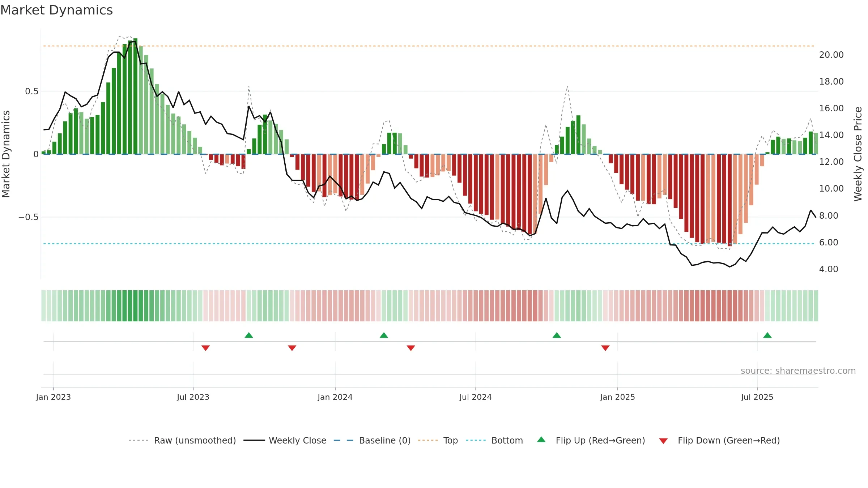Viewport: 868px width, 488px height.
Task: Select the flip-up marker near March 2024
Action: click(384, 335)
